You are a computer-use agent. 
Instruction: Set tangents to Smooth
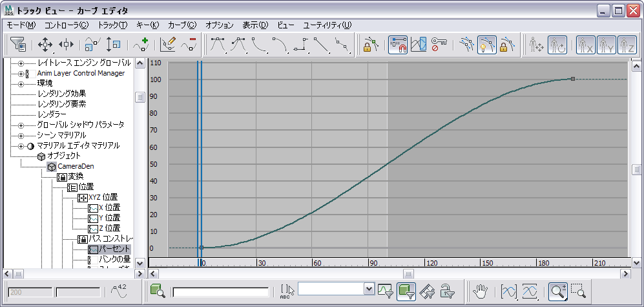pyautogui.click(x=344, y=45)
